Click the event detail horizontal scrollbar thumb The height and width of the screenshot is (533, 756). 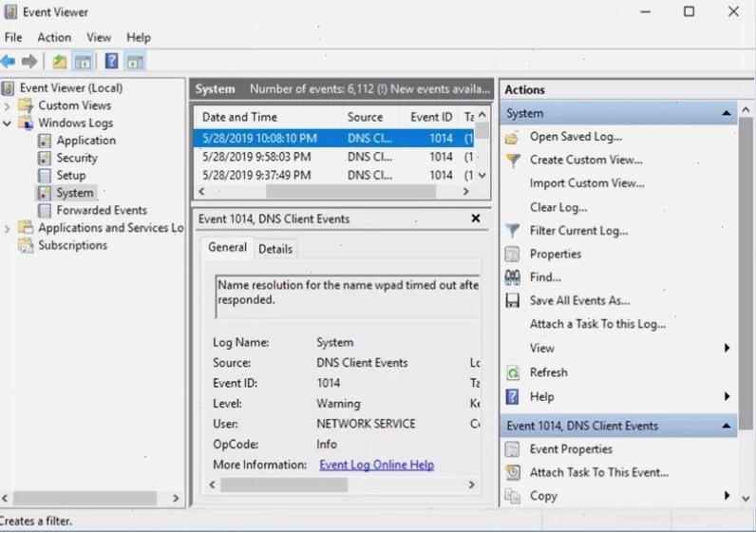tap(284, 485)
